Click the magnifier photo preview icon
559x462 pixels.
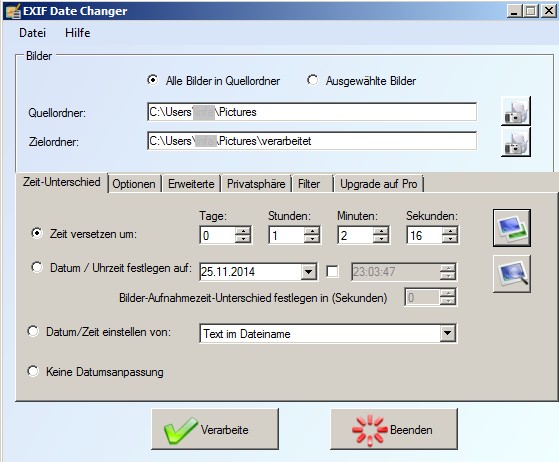tap(512, 274)
